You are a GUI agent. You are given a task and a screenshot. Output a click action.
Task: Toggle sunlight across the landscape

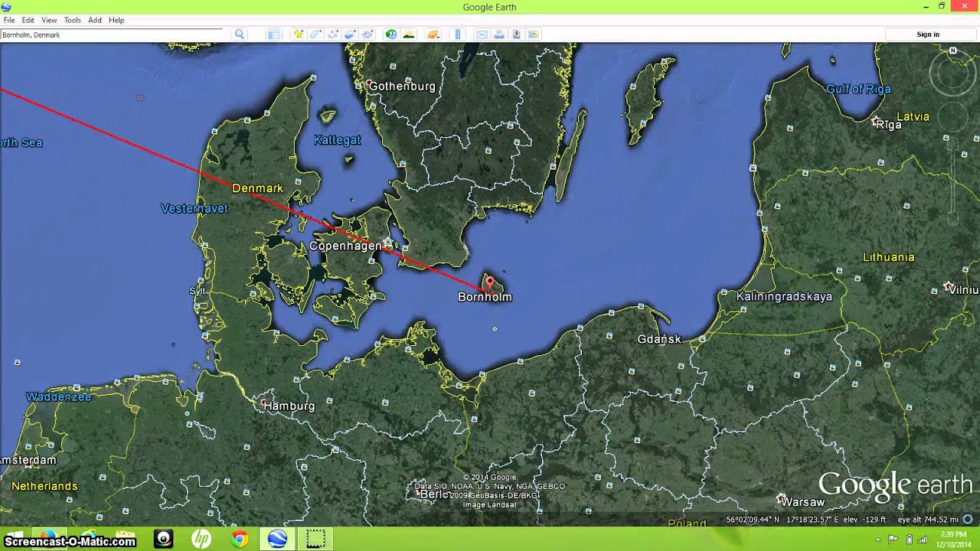point(409,34)
